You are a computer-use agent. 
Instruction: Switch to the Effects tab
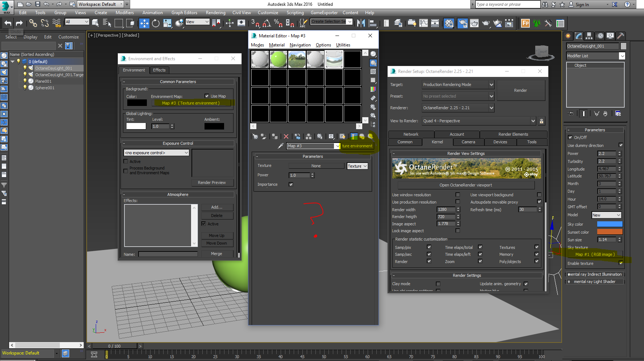[x=159, y=70]
